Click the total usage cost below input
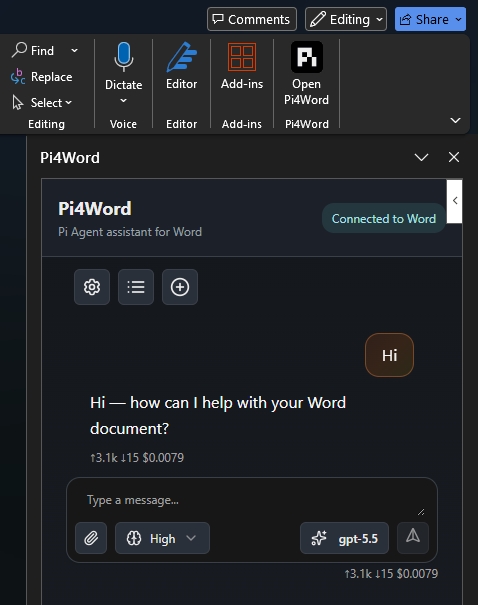478x605 pixels. pos(391,574)
